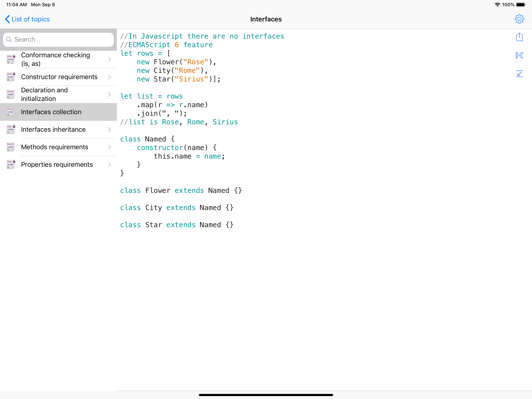The width and height of the screenshot is (532, 399).
Task: Select Declaration and initialization topic
Action: (x=44, y=94)
